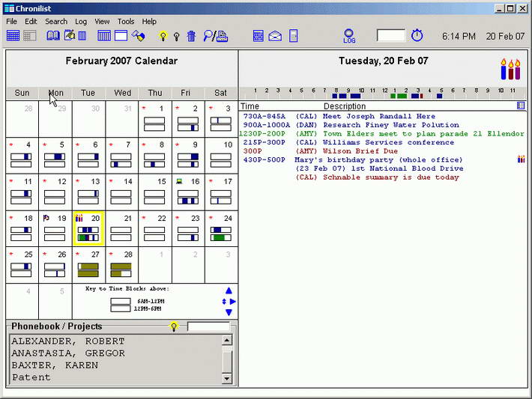Select February 27 on the calendar
Viewport: 532px width, 399px height.
[x=88, y=265]
